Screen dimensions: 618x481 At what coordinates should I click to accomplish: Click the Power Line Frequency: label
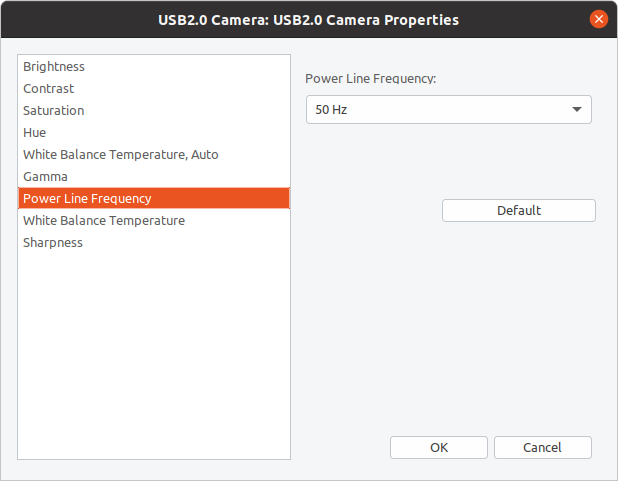click(370, 78)
